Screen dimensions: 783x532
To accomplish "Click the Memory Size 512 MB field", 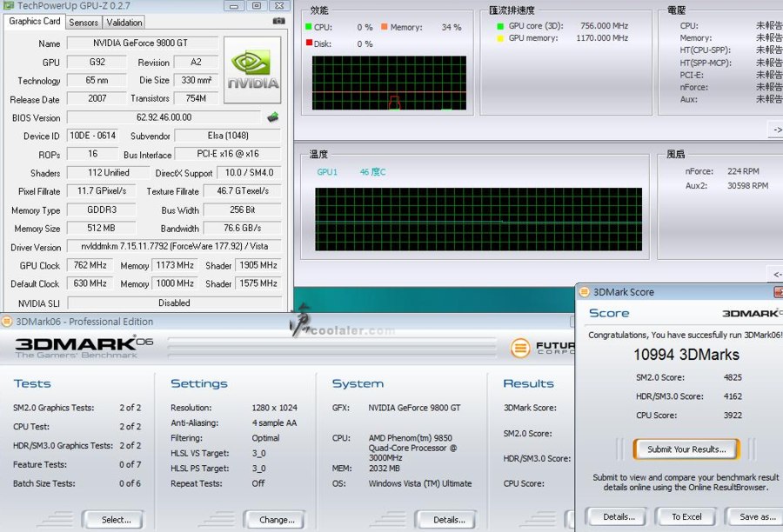I will (x=102, y=228).
